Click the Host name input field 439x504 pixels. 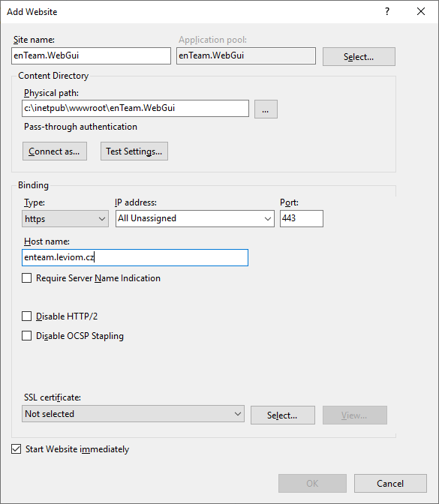click(135, 257)
